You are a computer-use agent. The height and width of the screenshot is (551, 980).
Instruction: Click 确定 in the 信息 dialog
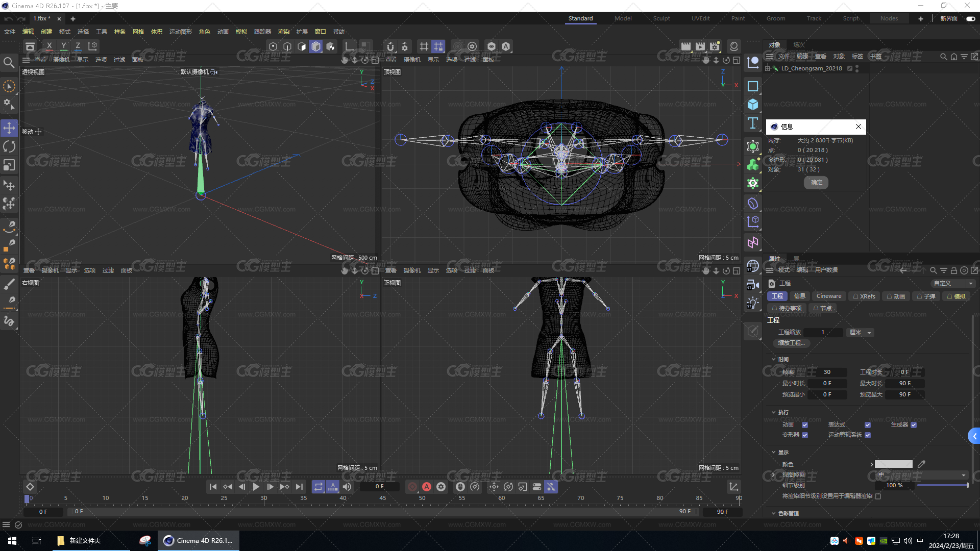816,183
